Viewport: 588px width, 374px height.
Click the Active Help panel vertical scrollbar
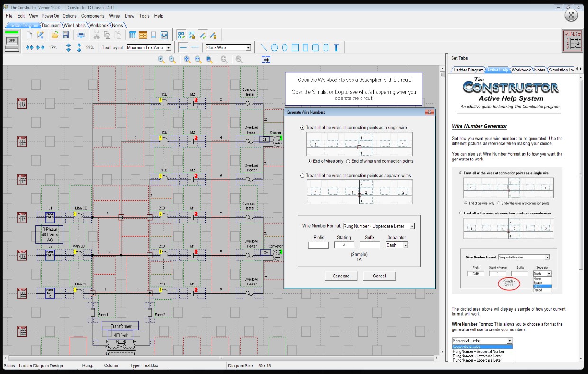[580, 219]
